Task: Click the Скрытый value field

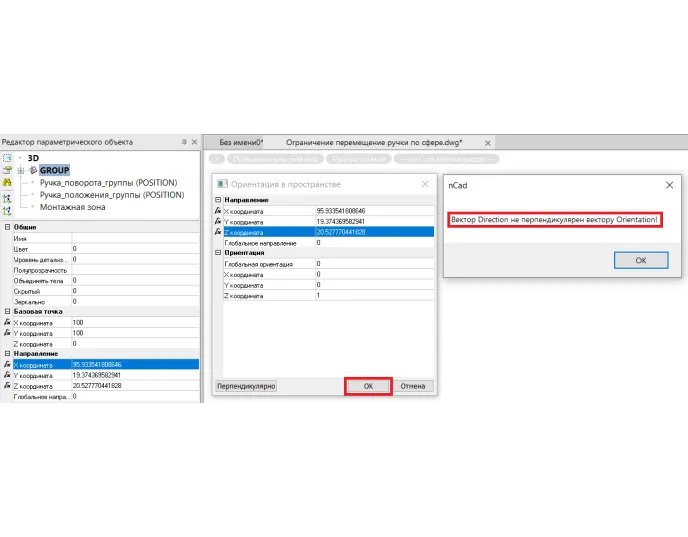Action: [135, 291]
